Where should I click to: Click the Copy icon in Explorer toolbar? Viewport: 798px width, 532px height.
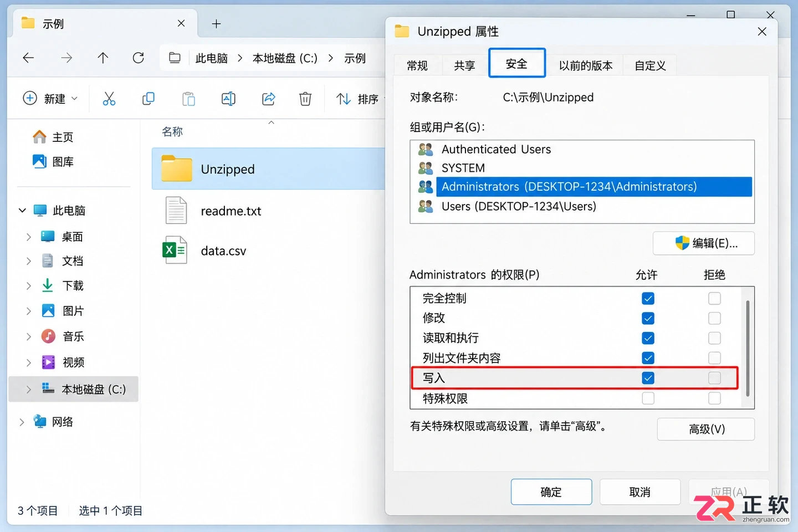[x=149, y=99]
